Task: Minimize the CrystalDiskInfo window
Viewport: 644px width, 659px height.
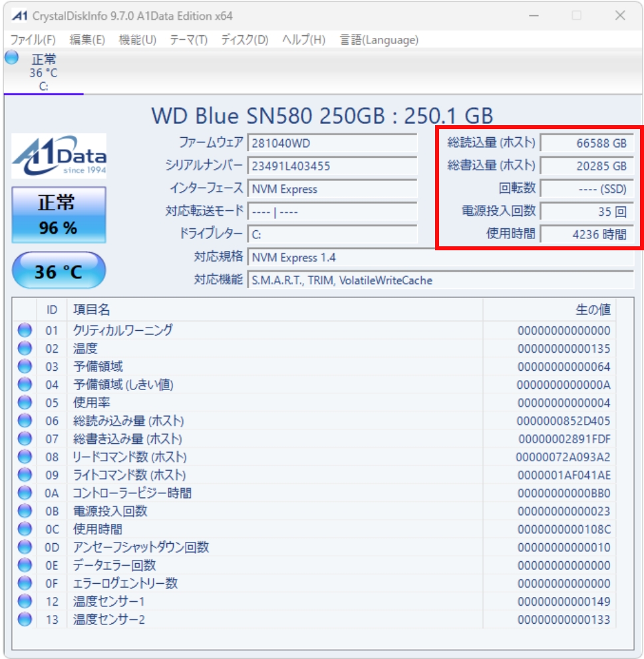Action: pyautogui.click(x=534, y=16)
